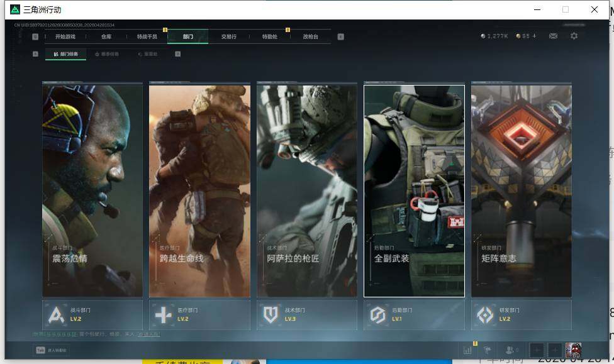Click the flag icon in the bottom bar
614x364 pixels.
point(488,350)
